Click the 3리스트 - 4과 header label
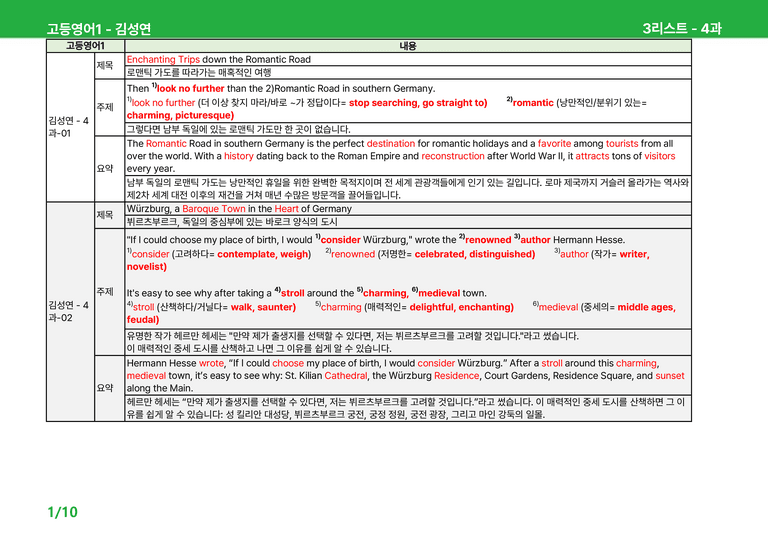The height and width of the screenshot is (543, 768). [x=682, y=28]
